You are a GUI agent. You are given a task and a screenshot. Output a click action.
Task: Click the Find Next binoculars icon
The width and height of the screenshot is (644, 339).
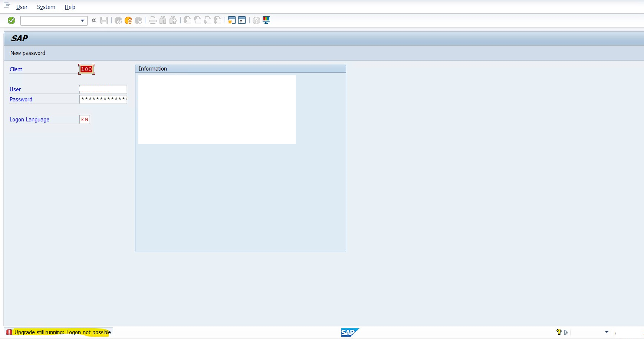(x=173, y=20)
